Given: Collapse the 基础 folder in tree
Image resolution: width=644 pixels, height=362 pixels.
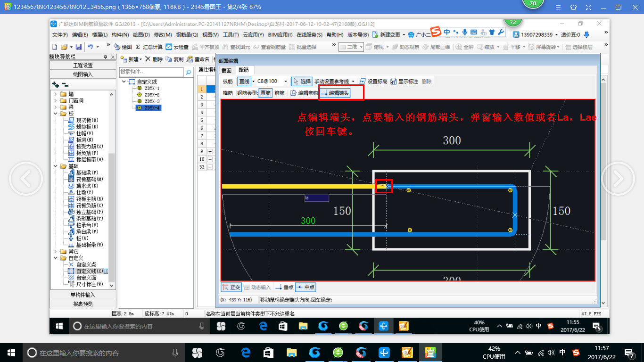Looking at the screenshot, I should point(56,166).
